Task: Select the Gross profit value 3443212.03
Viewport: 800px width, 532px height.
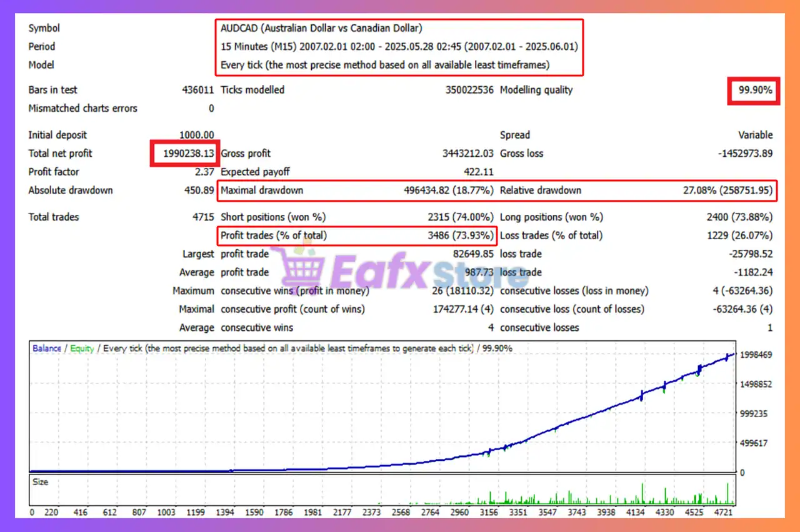Action: 467,154
